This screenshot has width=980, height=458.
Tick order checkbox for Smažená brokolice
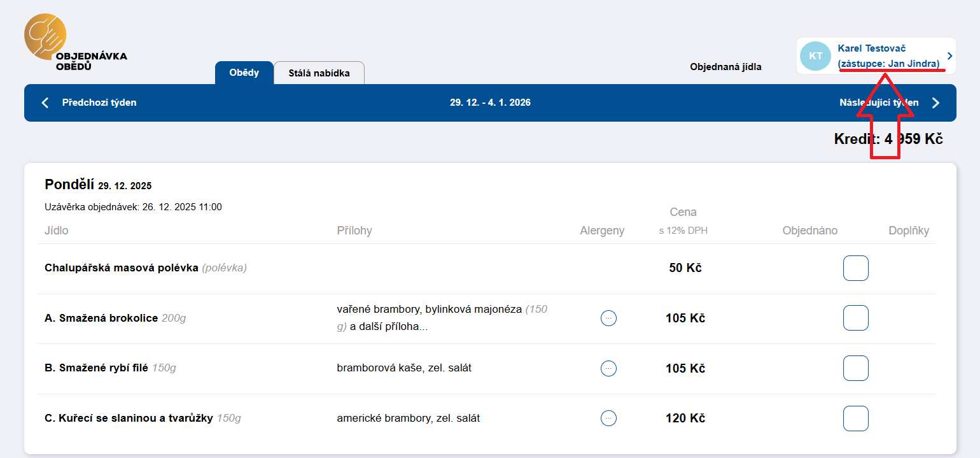tap(855, 318)
